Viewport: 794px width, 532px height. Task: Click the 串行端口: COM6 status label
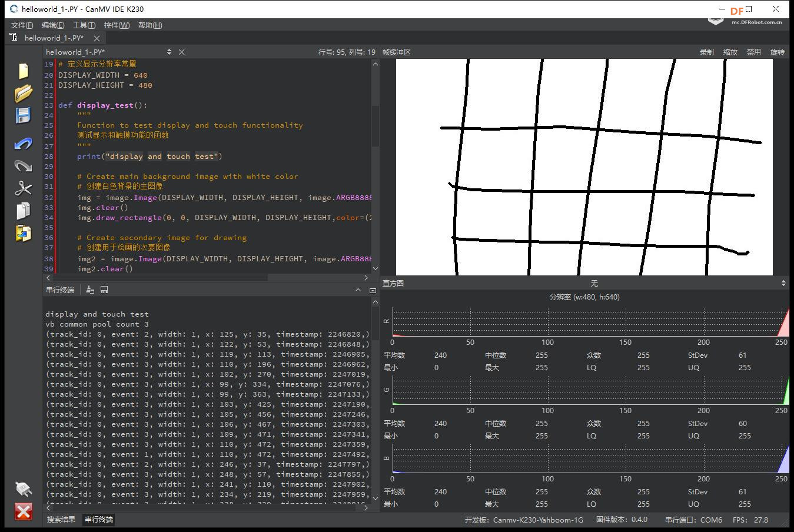pos(693,520)
